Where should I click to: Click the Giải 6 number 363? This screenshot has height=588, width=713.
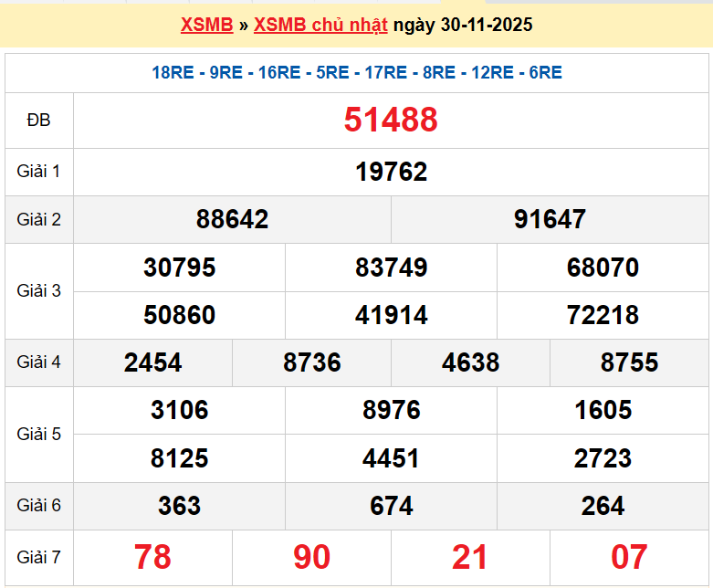point(179,506)
